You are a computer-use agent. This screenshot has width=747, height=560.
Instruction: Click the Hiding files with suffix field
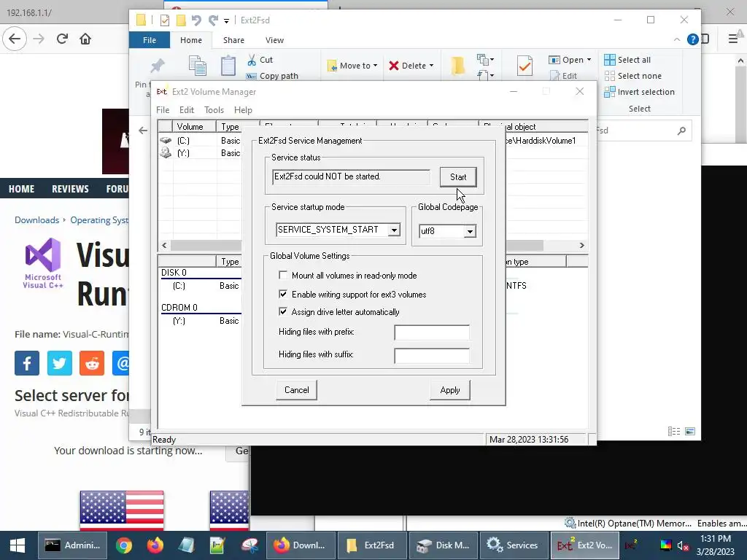[x=432, y=355]
